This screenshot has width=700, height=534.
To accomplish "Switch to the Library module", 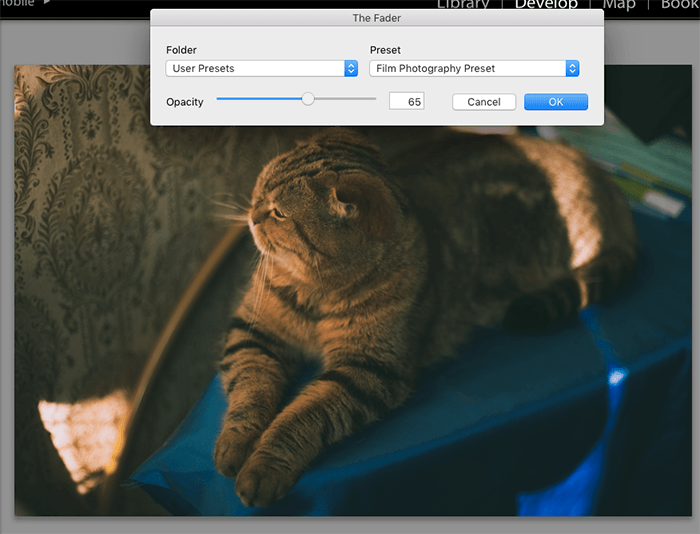I will tap(462, 5).
